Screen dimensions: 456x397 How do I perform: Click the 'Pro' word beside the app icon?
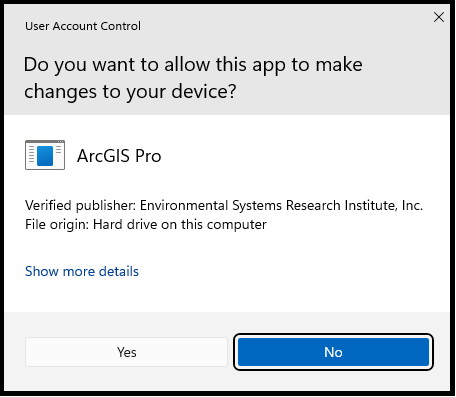148,156
